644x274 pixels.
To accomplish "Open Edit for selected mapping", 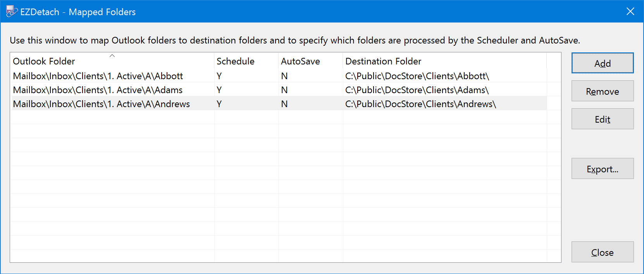I will pos(603,119).
